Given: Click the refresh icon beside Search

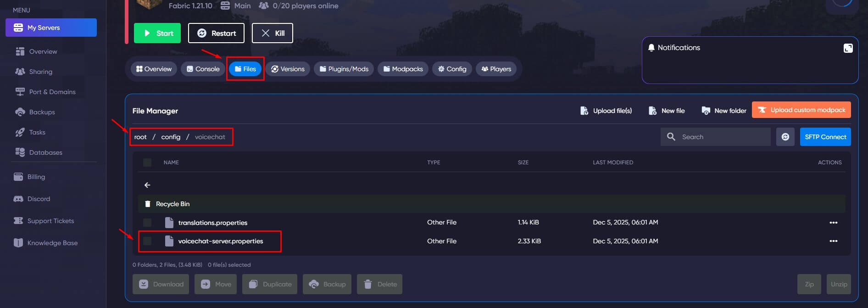Looking at the screenshot, I should click(x=785, y=137).
